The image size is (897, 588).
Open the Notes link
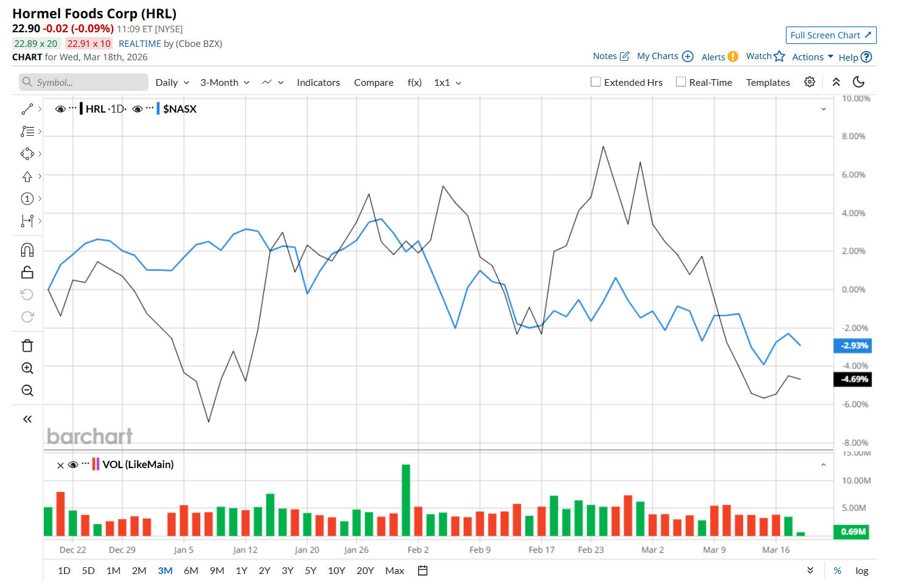605,56
